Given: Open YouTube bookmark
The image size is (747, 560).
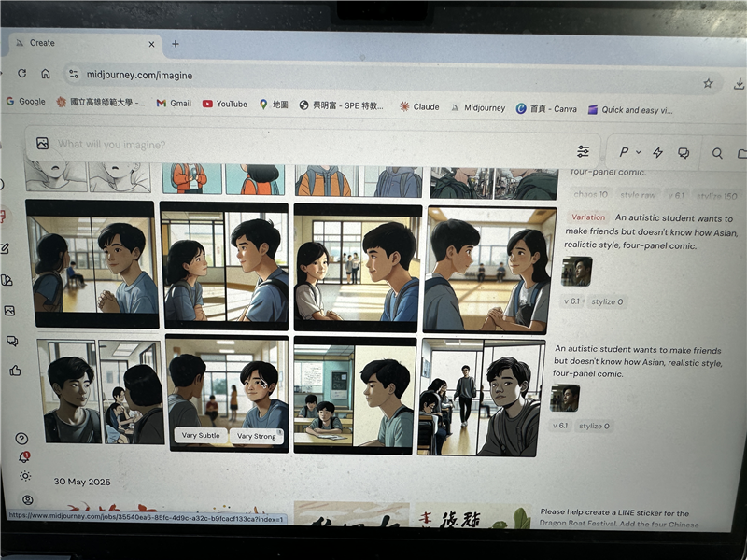Looking at the screenshot, I should coord(225,104).
